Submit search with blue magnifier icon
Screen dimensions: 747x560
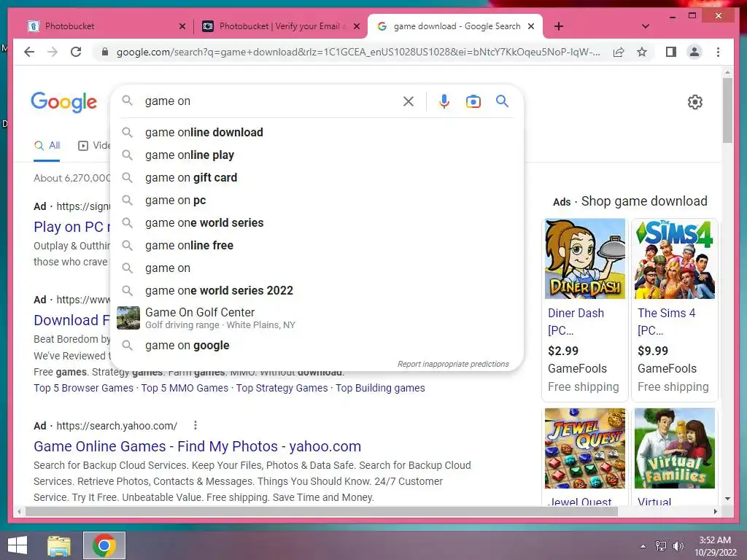pos(502,101)
